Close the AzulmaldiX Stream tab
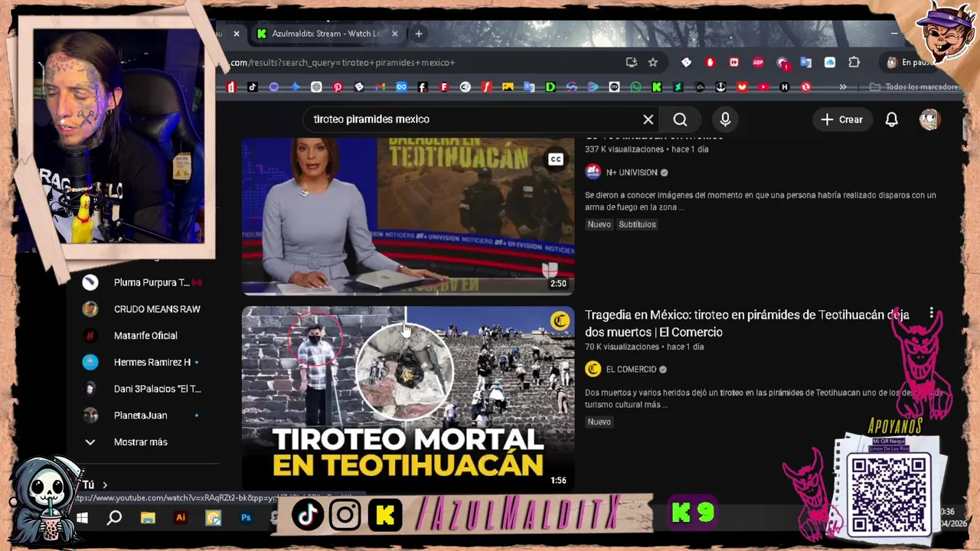 (x=395, y=34)
